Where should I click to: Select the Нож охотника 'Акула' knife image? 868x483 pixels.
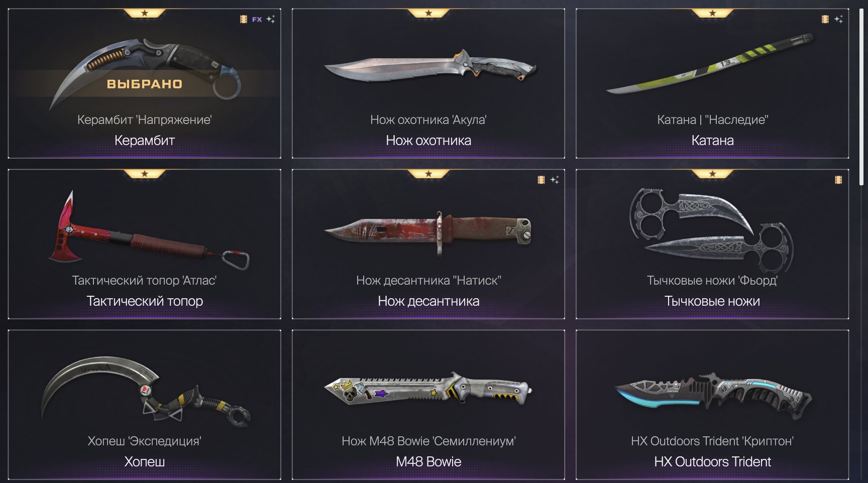[x=430, y=67]
